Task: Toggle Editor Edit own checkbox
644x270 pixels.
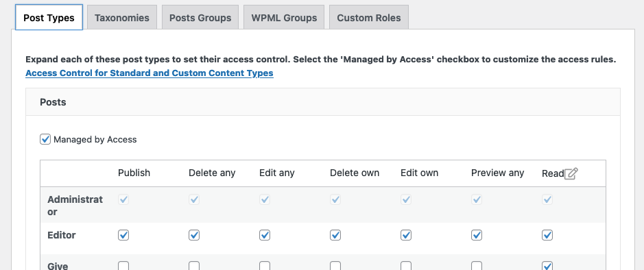Action: [406, 235]
